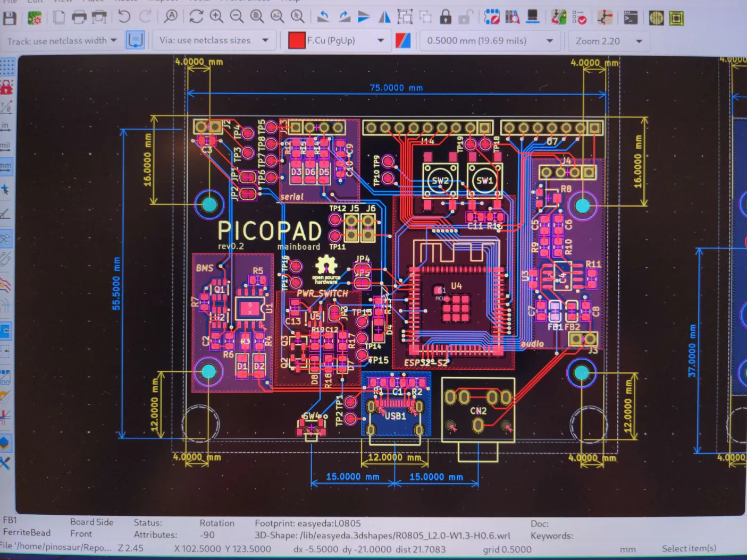
Task: Open the Footprint Editor
Action: coord(492,18)
